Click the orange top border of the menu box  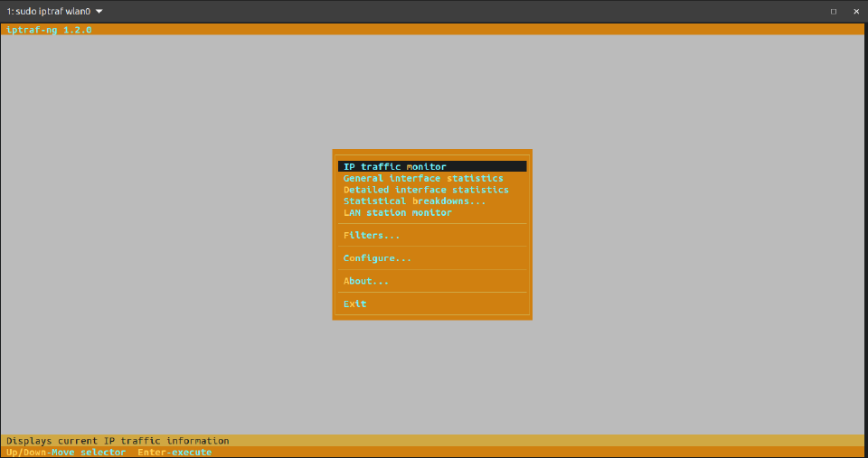(431, 153)
